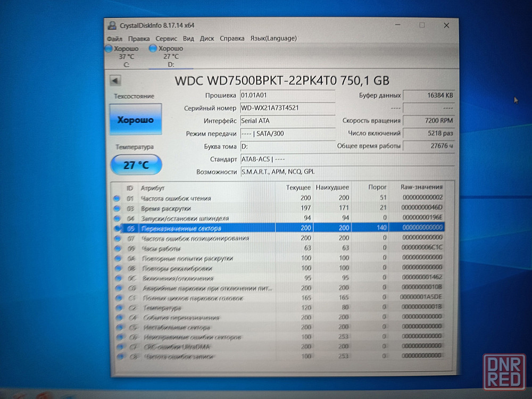Open the Диск menu
This screenshot has height=399, width=532.
point(207,39)
